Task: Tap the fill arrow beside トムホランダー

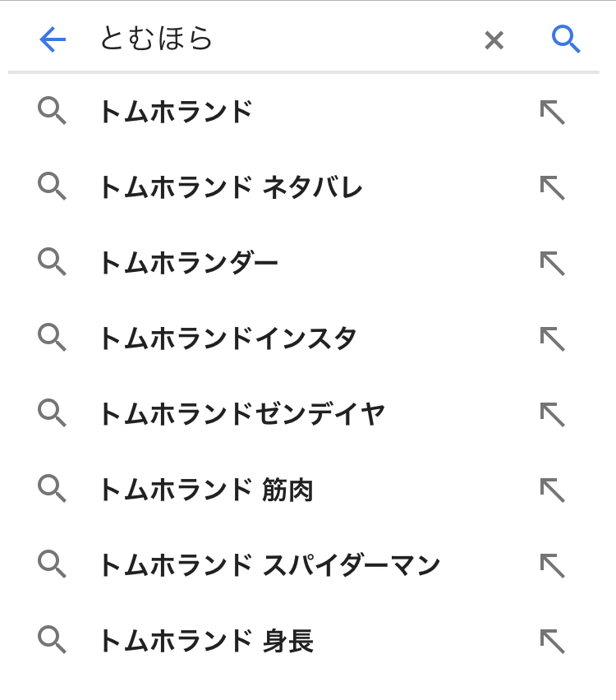Action: point(552,263)
